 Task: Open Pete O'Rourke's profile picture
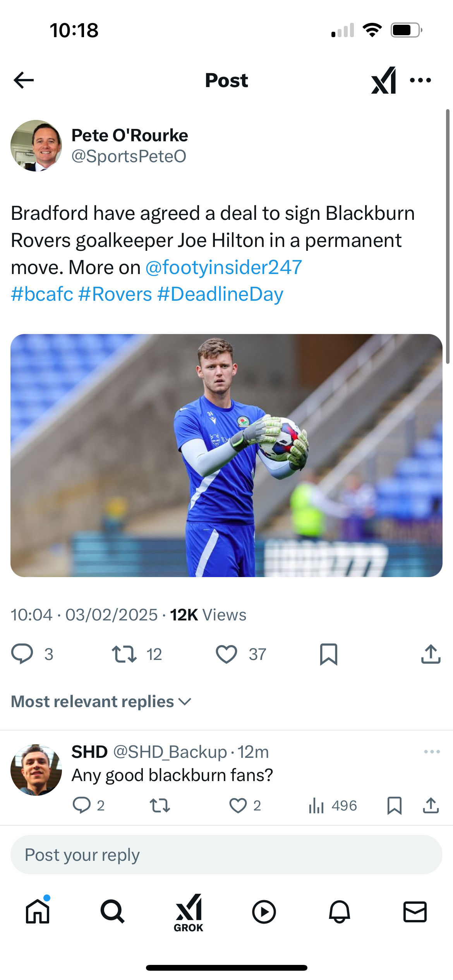(36, 146)
